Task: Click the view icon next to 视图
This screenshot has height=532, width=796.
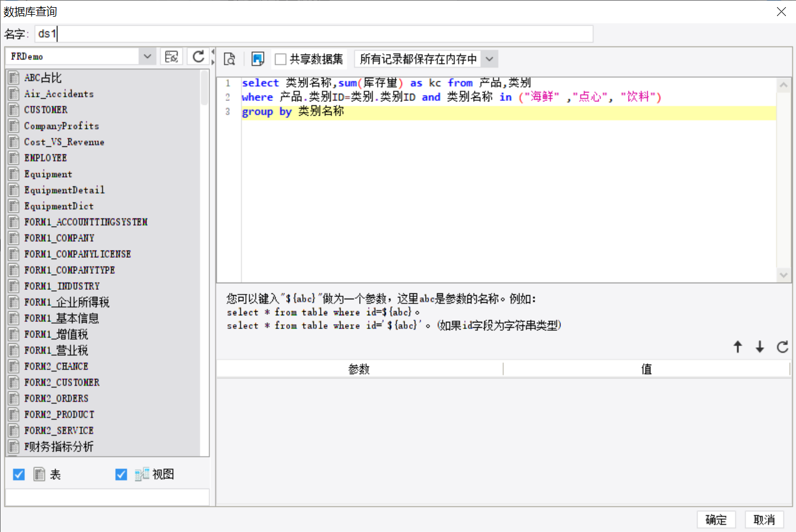Action: (141, 474)
